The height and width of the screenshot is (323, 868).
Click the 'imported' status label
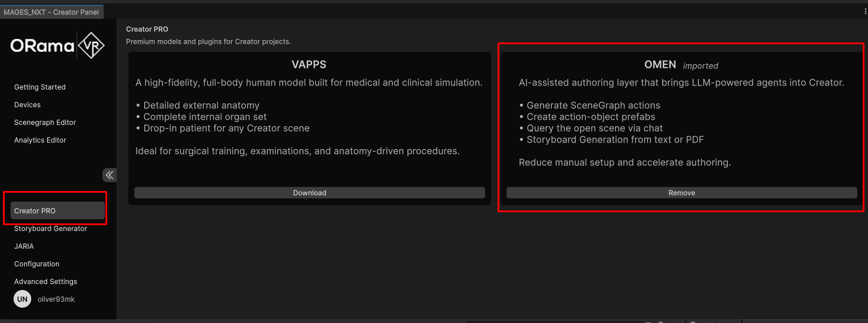click(701, 65)
